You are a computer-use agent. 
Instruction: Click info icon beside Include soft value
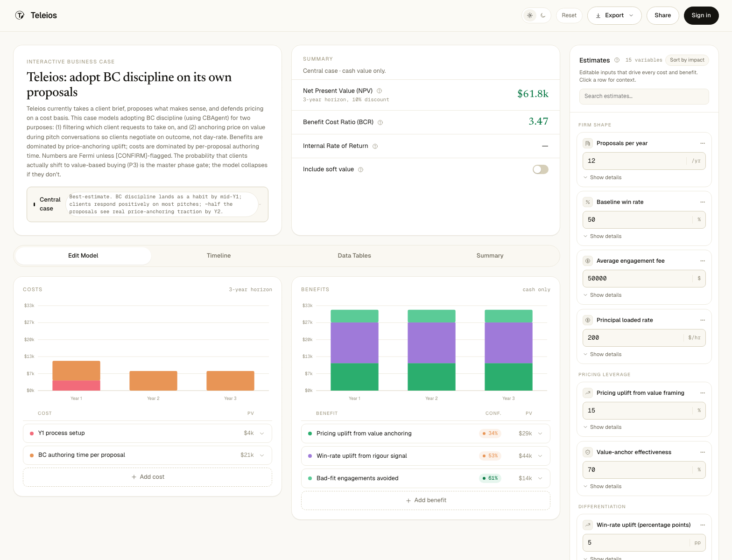pyautogui.click(x=360, y=170)
